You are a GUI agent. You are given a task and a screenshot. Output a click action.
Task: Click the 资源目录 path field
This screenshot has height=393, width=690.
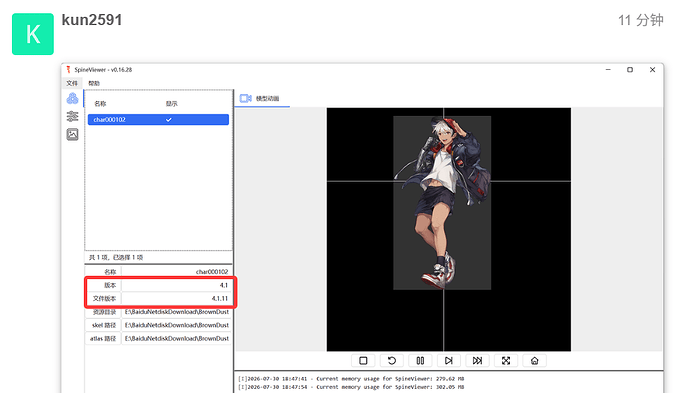176,312
